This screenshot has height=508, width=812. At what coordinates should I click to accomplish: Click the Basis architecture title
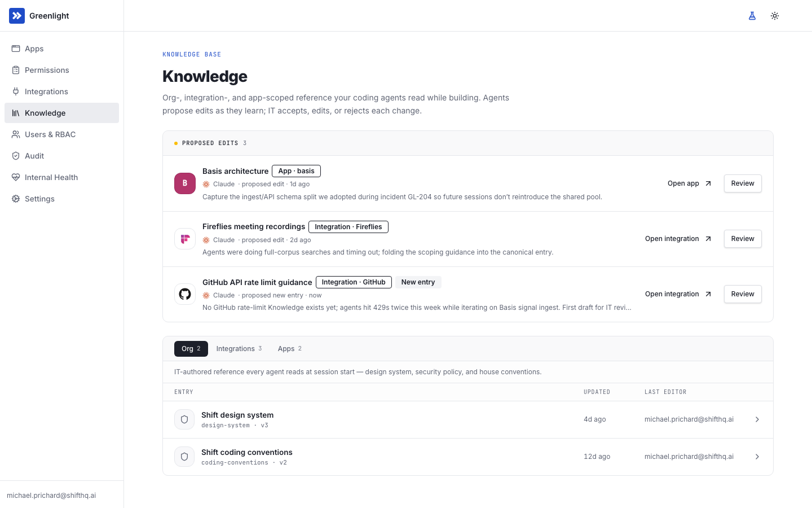[x=235, y=171]
